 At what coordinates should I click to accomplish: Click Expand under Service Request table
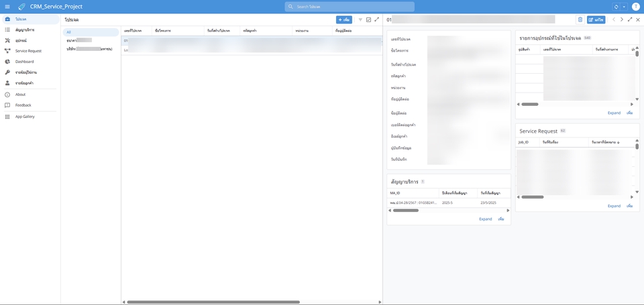pyautogui.click(x=614, y=206)
